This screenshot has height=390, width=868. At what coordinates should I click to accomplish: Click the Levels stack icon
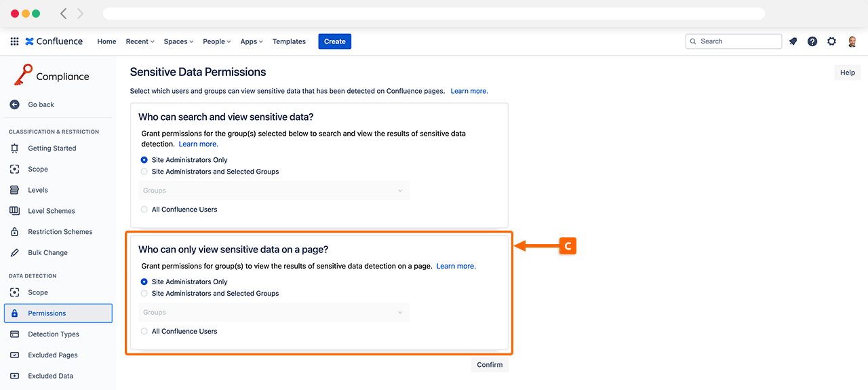point(14,190)
